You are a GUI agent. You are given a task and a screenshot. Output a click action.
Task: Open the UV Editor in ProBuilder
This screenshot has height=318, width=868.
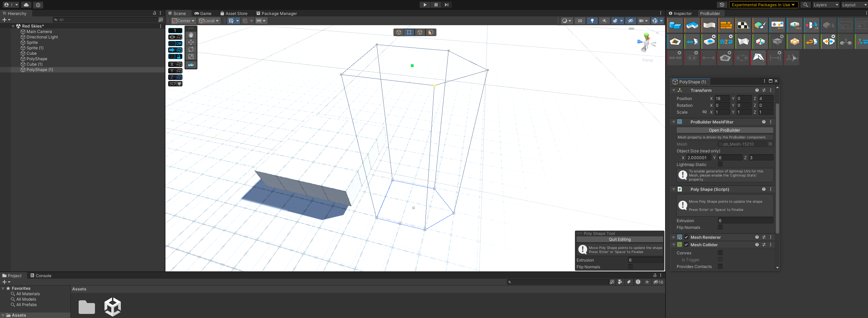(x=744, y=25)
